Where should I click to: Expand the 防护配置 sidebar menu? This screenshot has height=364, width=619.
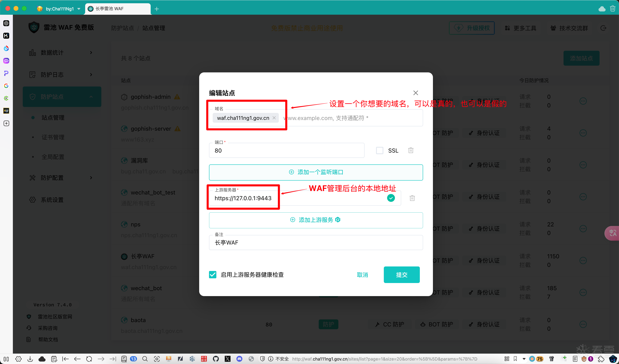point(61,178)
